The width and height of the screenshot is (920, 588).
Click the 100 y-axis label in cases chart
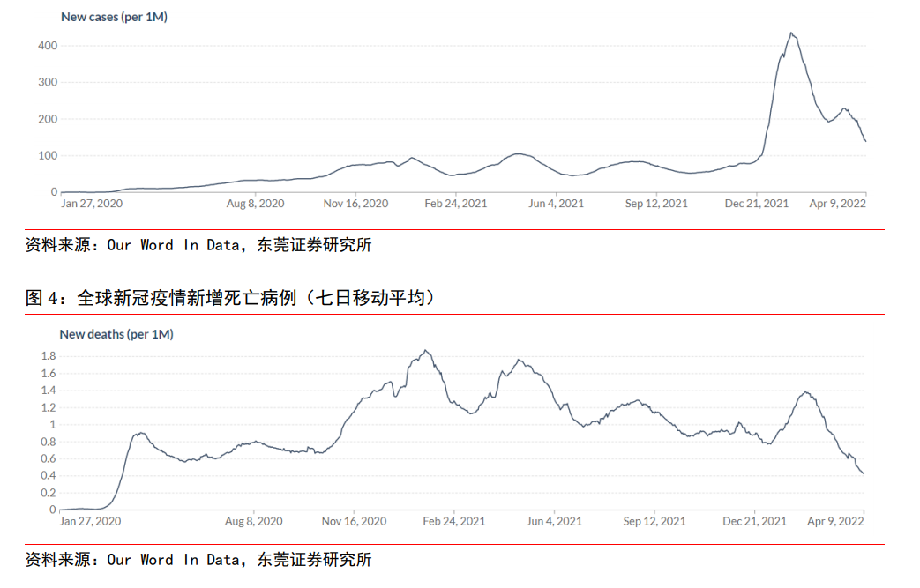(48, 155)
